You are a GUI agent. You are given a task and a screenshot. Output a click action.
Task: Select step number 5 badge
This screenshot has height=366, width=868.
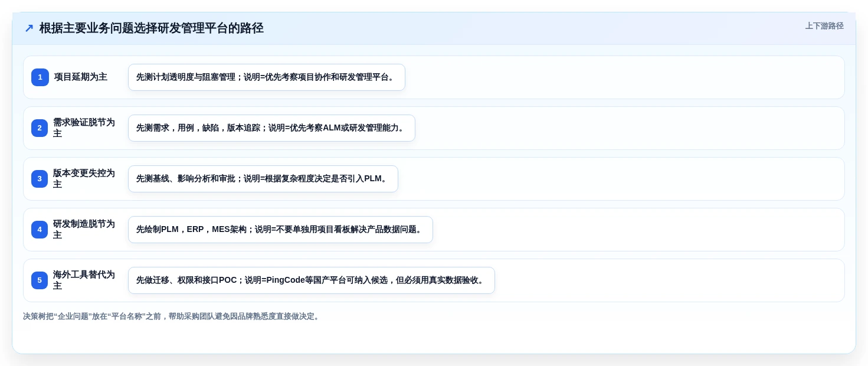point(40,280)
